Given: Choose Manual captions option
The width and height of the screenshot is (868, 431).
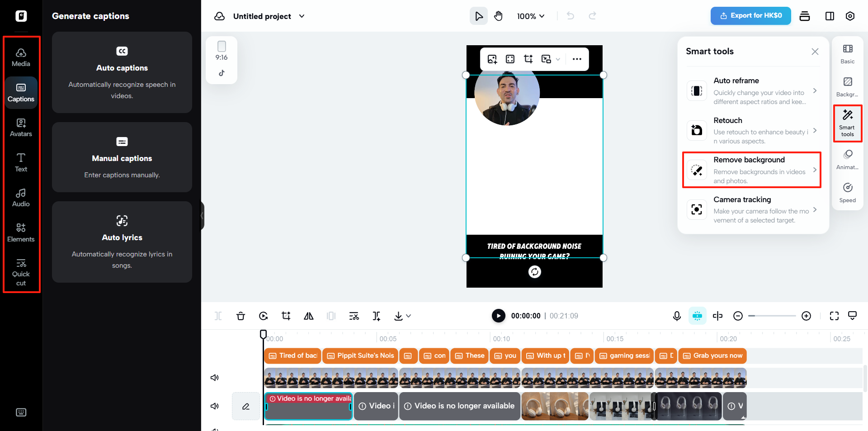Looking at the screenshot, I should pyautogui.click(x=122, y=157).
